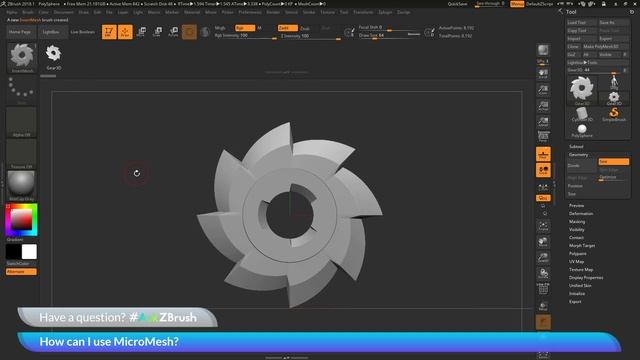Toggle Rgb color mode
Screen dimensions: 640x360
(x=245, y=28)
